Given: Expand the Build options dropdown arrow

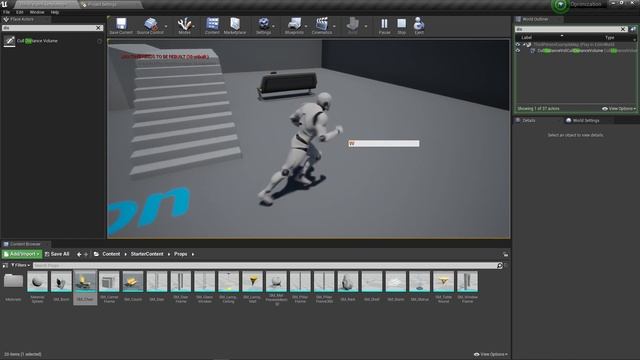Looking at the screenshot, I should (366, 26).
